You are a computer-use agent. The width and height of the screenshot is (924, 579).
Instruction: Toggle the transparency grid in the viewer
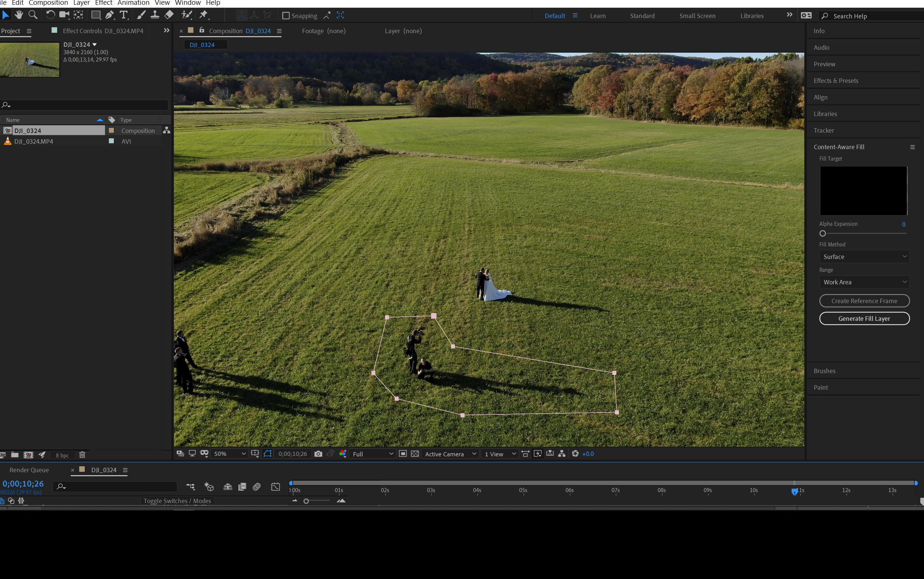pos(414,454)
